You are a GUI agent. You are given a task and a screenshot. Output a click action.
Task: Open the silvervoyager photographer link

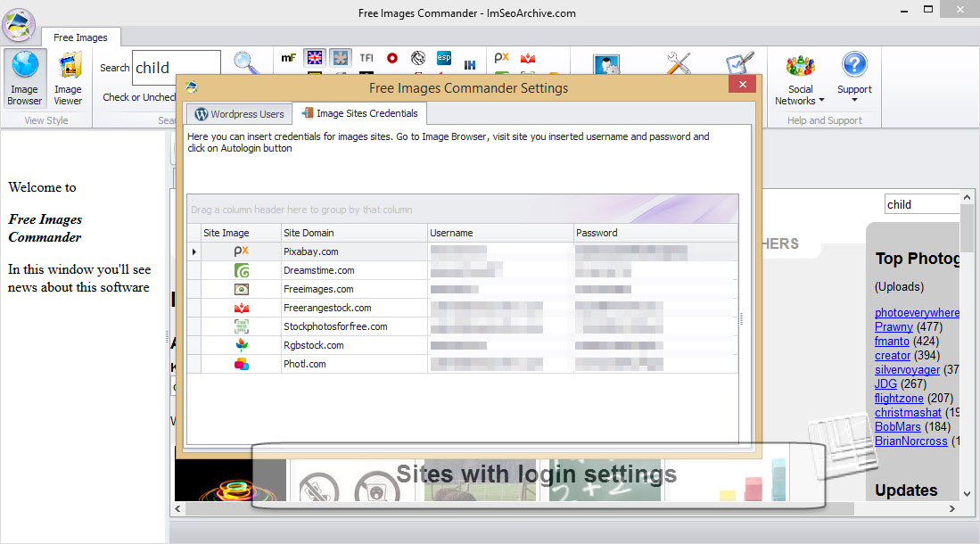pos(908,370)
